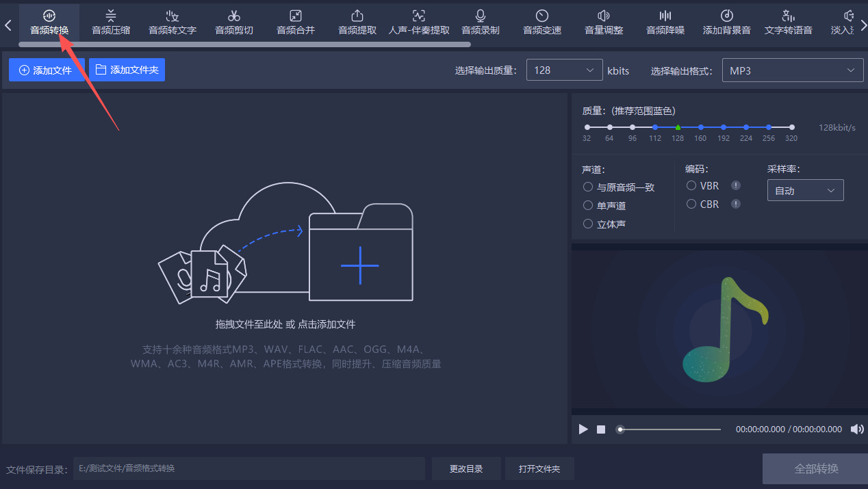Screen dimensions: 868x489
Task: Set quality slider to 64
Action: click(609, 127)
